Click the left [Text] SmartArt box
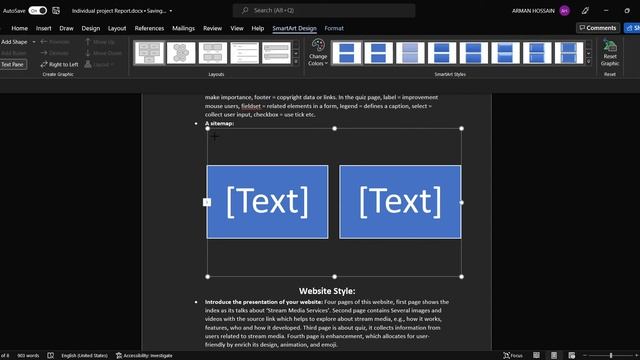Viewport: 640px width, 360px height. point(267,202)
